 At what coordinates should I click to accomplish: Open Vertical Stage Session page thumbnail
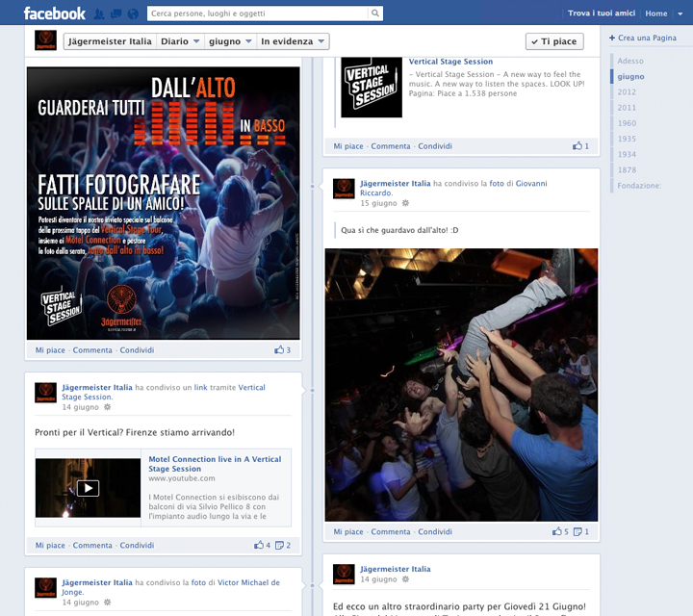pos(372,87)
